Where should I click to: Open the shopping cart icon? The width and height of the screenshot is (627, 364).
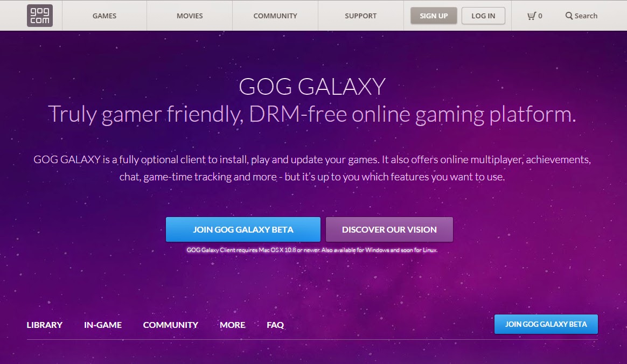click(x=532, y=16)
